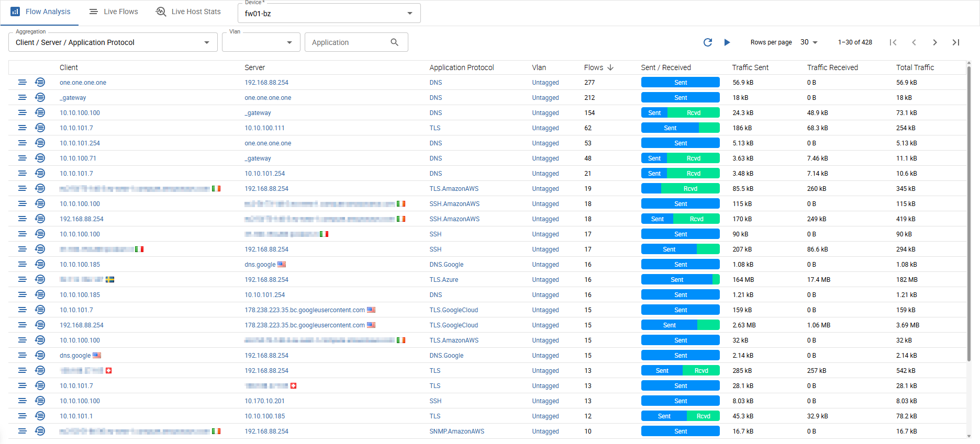980x444 pixels.
Task: Start auto-refresh with the play icon
Action: tap(727, 42)
